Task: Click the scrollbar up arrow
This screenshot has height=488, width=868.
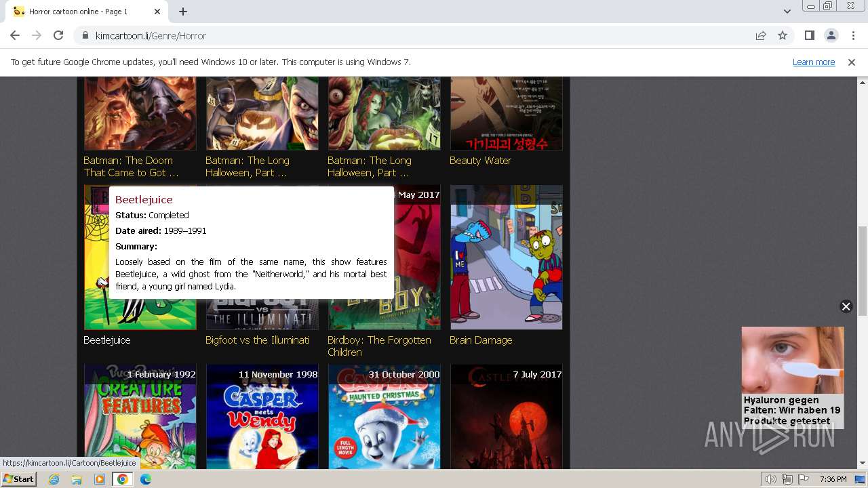Action: tap(862, 82)
